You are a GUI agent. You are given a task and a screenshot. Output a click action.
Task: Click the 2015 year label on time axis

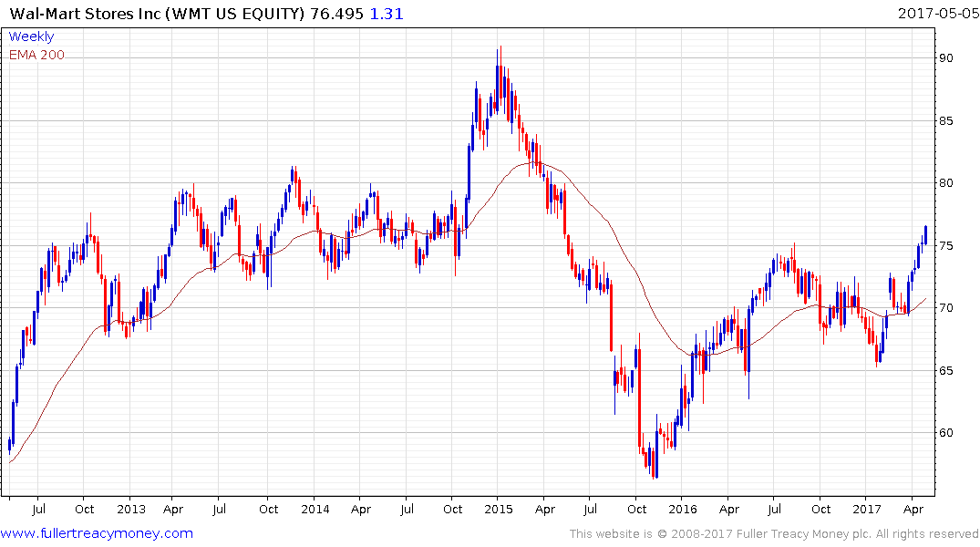[x=498, y=509]
